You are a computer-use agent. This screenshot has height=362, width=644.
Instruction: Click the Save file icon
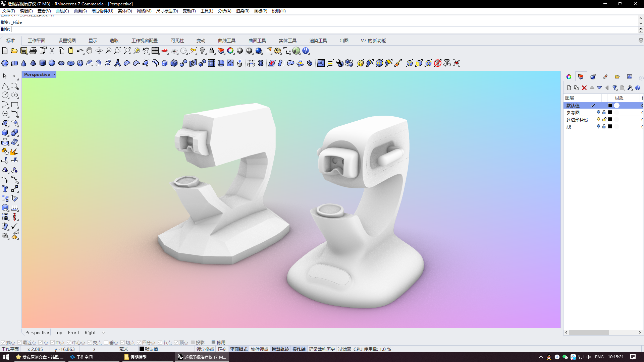pyautogui.click(x=24, y=51)
